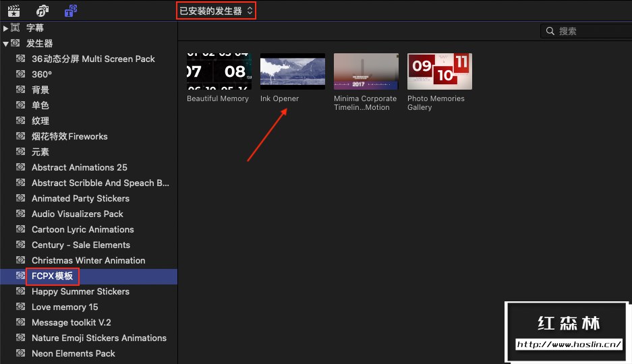Open the Titles and Generators sidebar icon
The image size is (632, 364).
71,11
